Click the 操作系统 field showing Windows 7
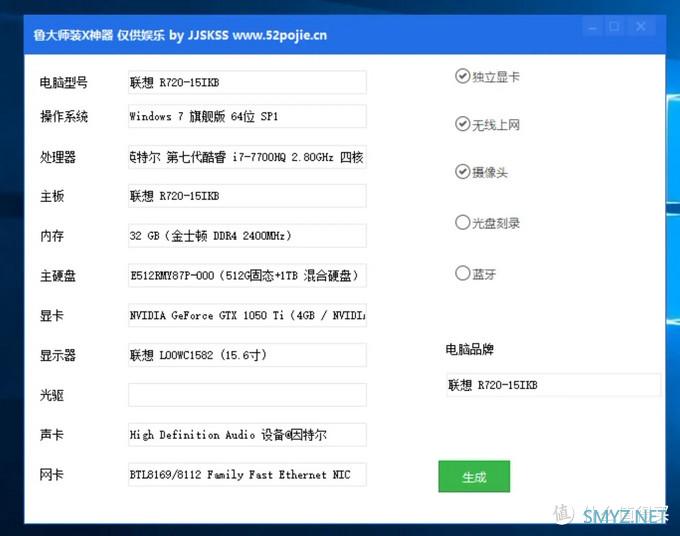This screenshot has height=536, width=680. tap(247, 116)
